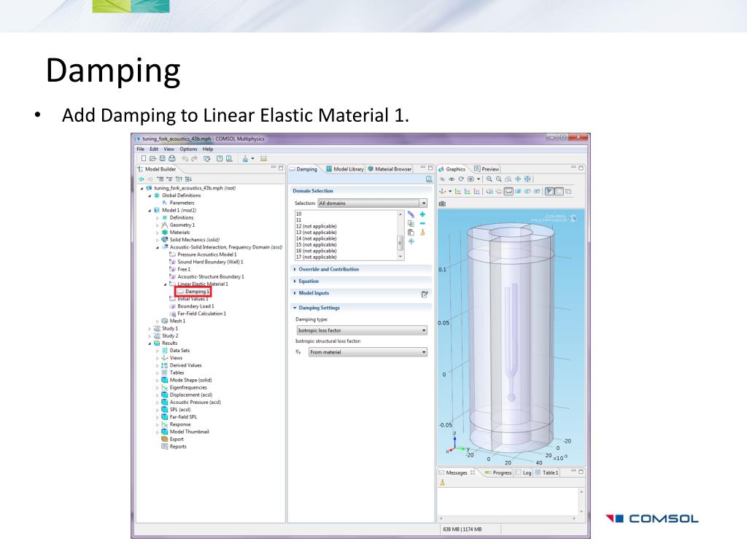747x560 pixels.
Task: Expand the Study 1 node
Action: (150, 329)
